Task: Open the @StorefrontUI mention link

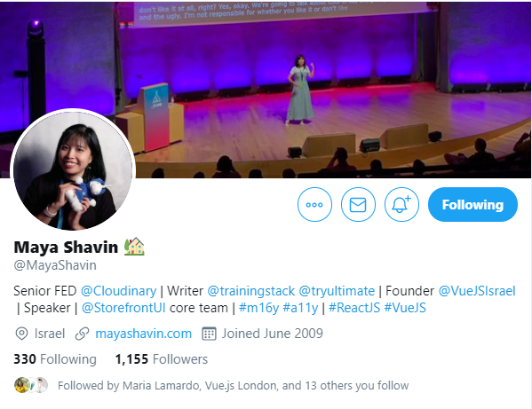Action: [123, 308]
